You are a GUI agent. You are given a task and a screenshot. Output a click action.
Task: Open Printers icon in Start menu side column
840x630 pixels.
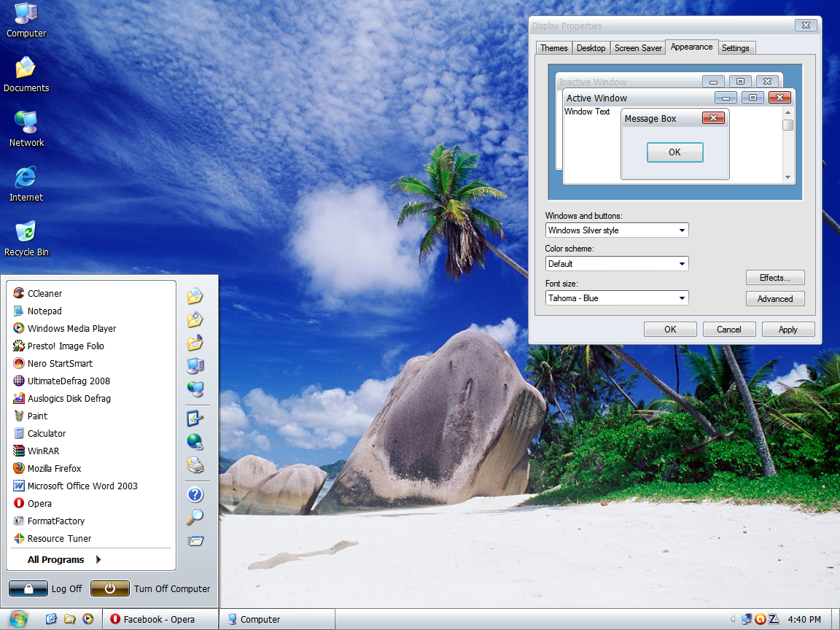coord(195,464)
